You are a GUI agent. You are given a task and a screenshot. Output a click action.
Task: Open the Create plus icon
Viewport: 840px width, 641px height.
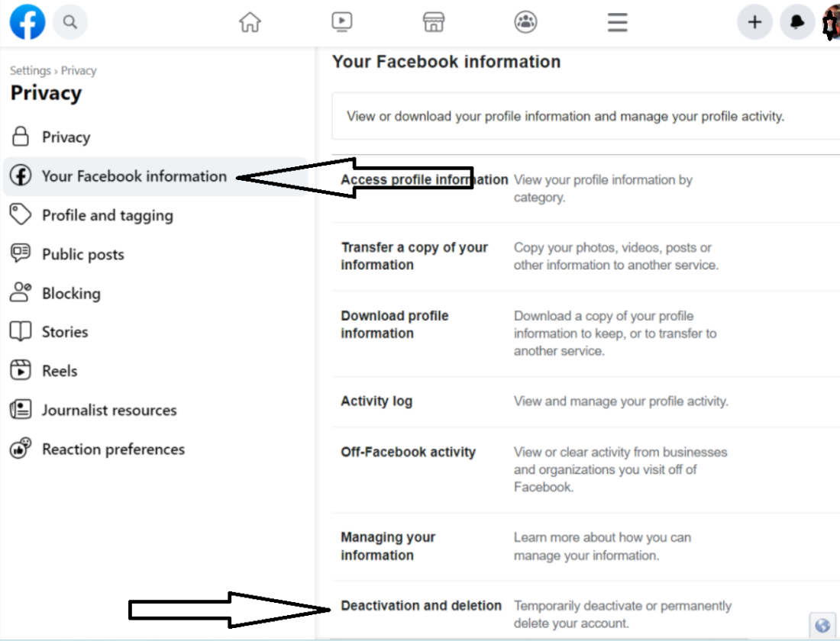pos(754,22)
